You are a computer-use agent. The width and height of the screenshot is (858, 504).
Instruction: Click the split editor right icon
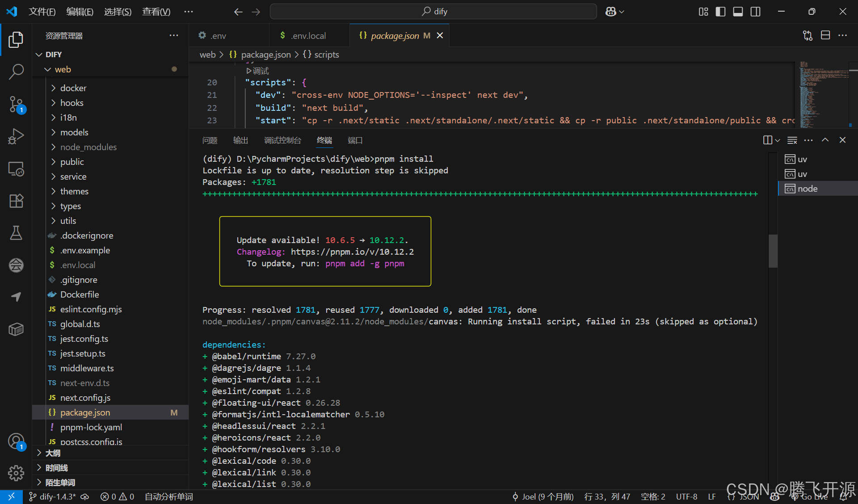pos(825,35)
